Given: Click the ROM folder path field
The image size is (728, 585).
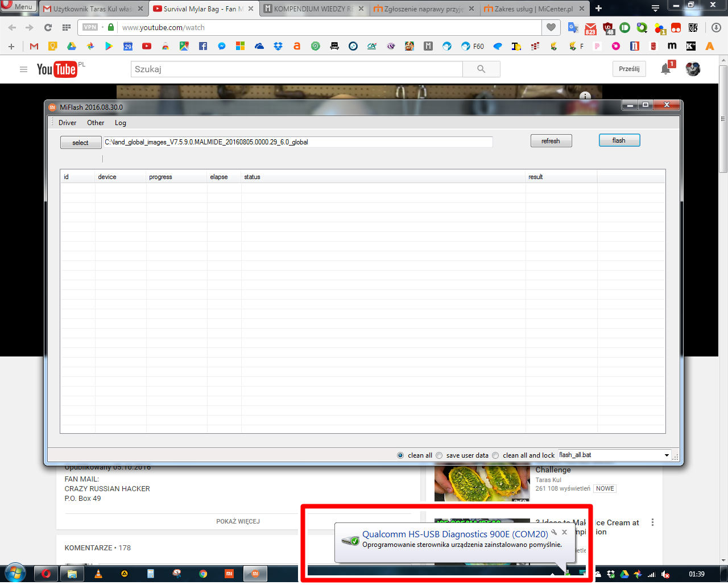Looking at the screenshot, I should point(297,142).
